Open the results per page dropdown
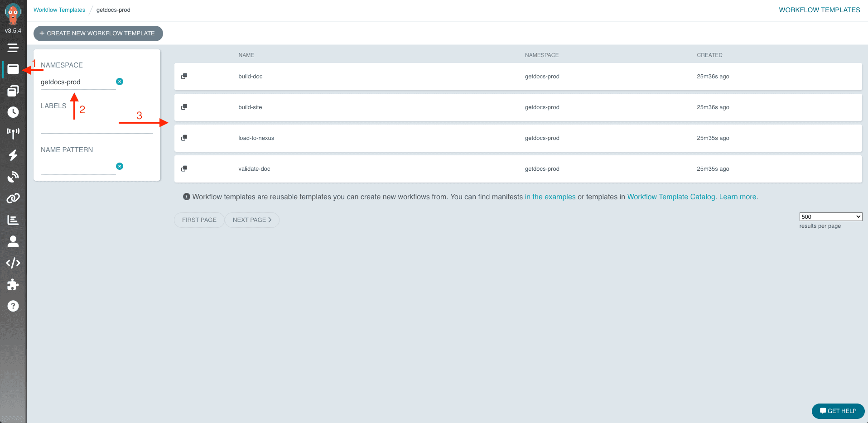Viewport: 868px width, 423px height. point(830,216)
